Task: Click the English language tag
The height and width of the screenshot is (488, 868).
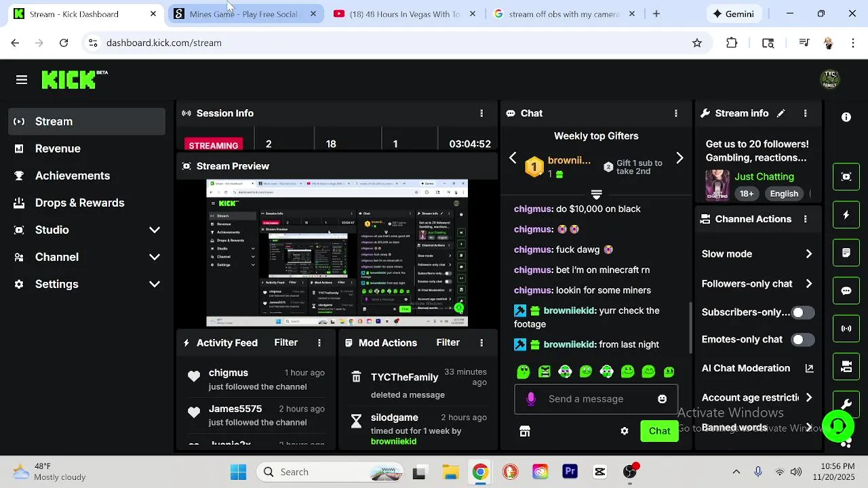Action: point(784,193)
